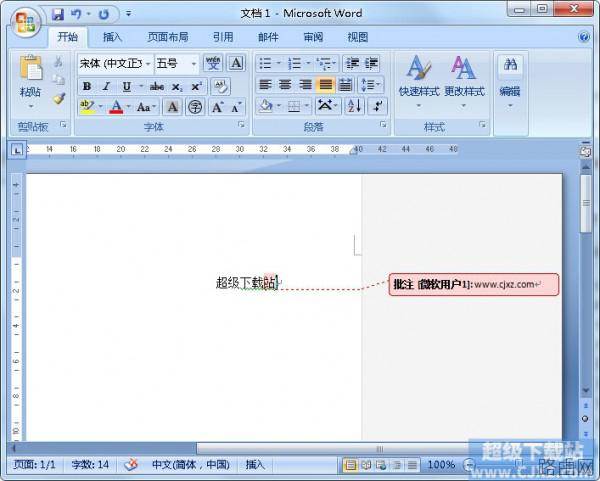600x481 pixels.
Task: Save the document from Quick Access toolbar
Action: coord(58,15)
